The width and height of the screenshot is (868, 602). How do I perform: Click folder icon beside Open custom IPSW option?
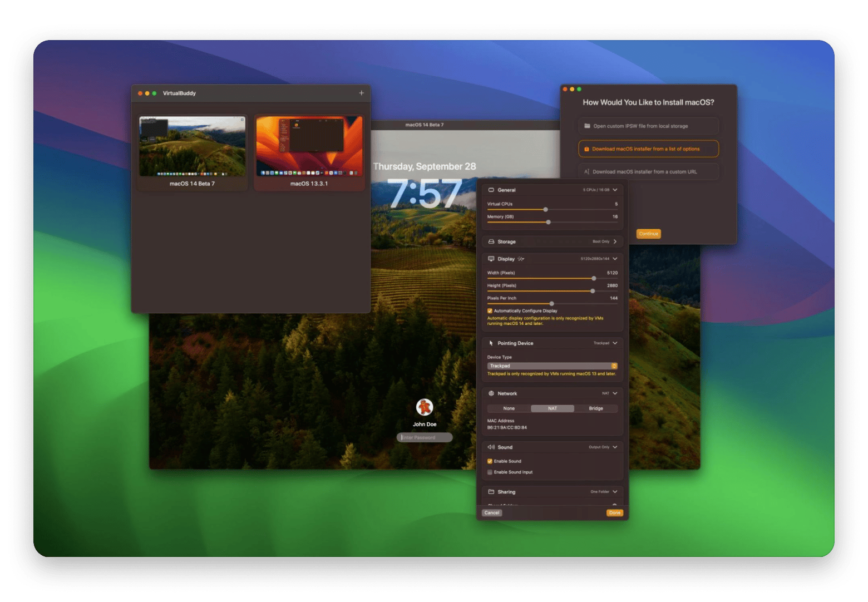587,126
